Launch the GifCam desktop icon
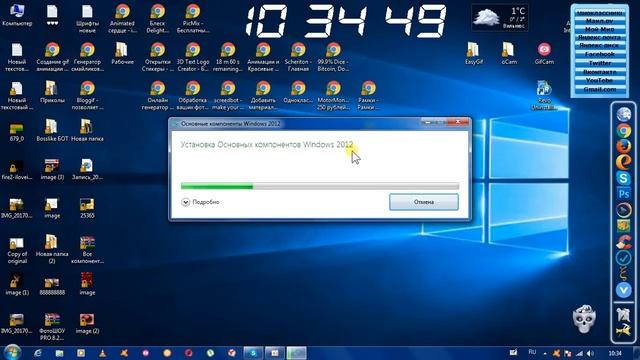640x360 pixels. pyautogui.click(x=544, y=53)
